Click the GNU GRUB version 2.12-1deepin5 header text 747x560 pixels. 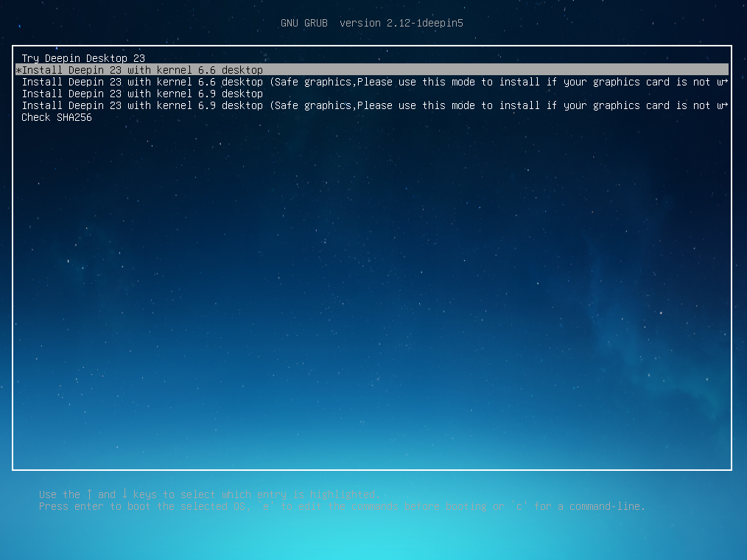[372, 23]
